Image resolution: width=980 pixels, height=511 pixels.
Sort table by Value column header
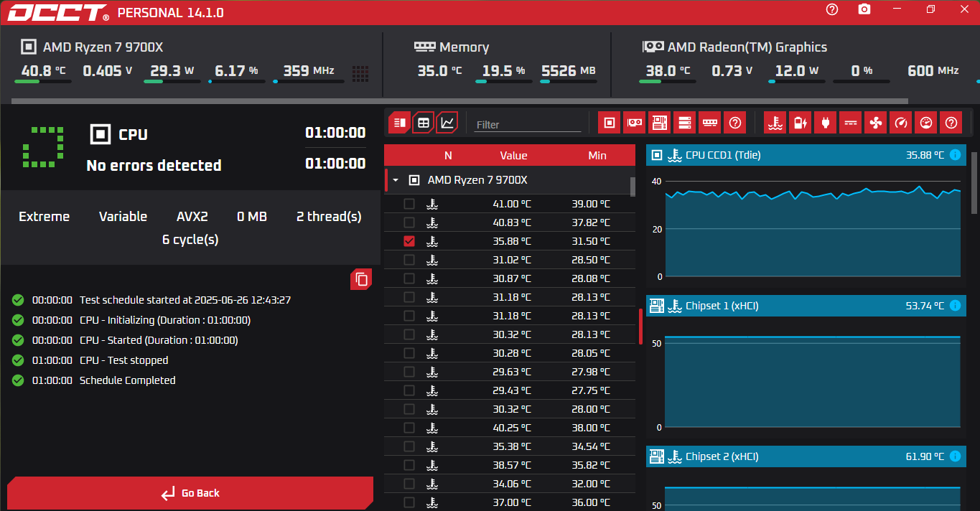(513, 155)
